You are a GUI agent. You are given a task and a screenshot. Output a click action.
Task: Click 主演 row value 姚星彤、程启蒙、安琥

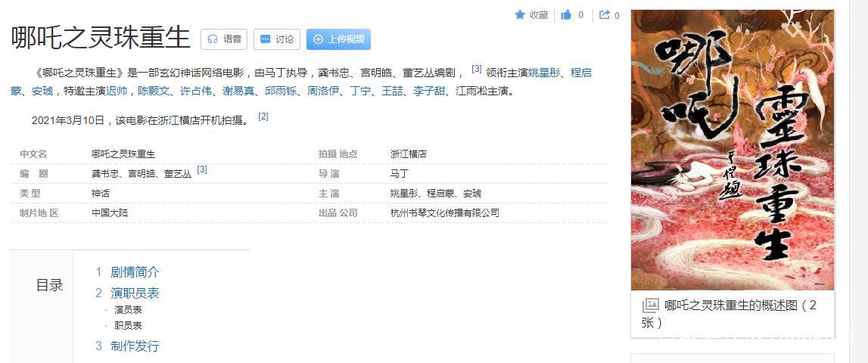(x=436, y=194)
